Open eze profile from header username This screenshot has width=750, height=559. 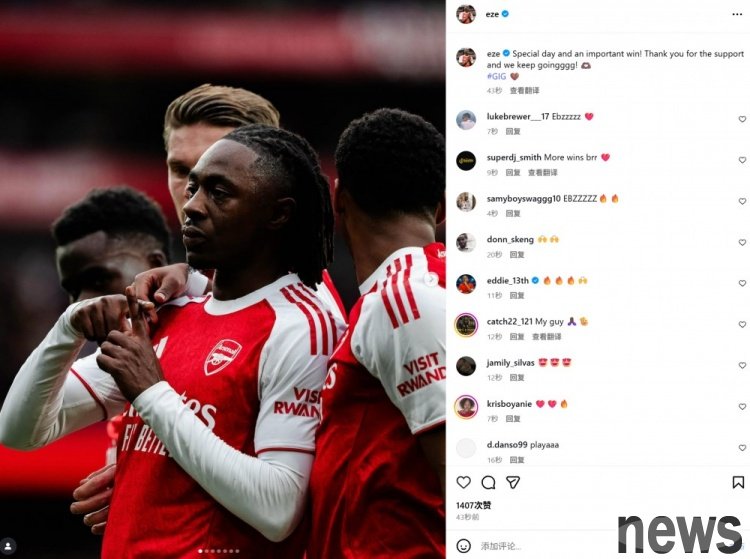click(492, 14)
